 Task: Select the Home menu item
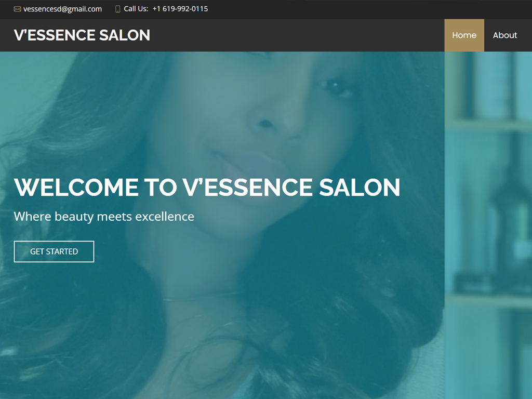coord(464,35)
